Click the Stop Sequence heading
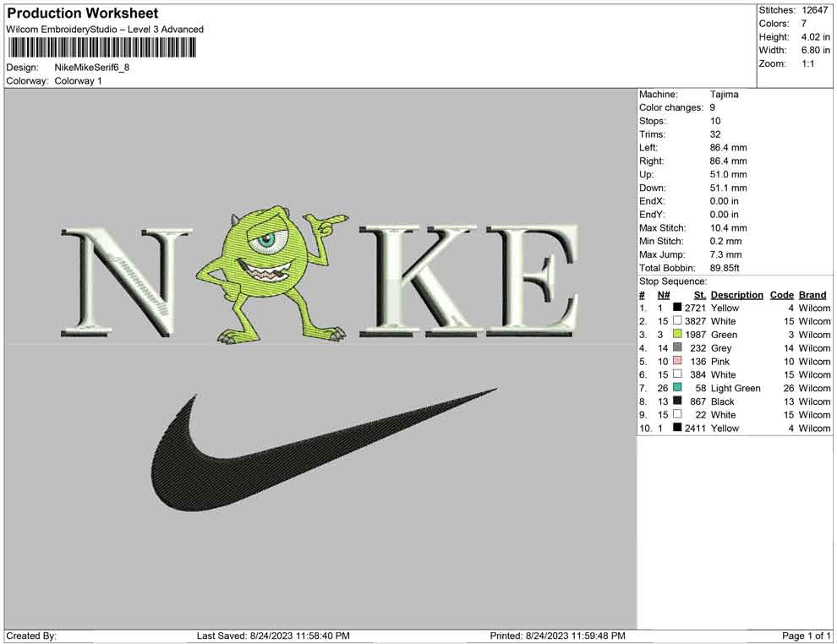The width and height of the screenshot is (837, 644). [x=673, y=281]
